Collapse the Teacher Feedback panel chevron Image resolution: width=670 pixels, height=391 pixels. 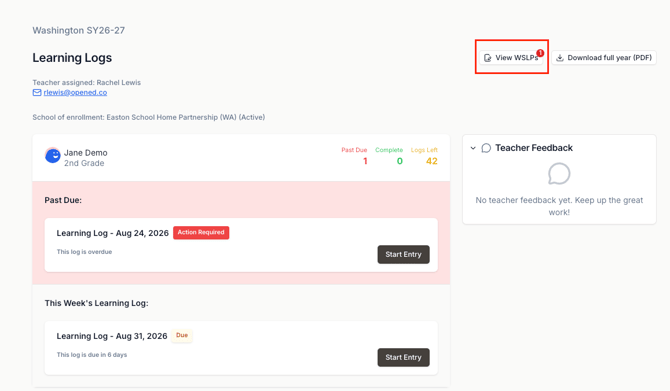click(x=473, y=148)
